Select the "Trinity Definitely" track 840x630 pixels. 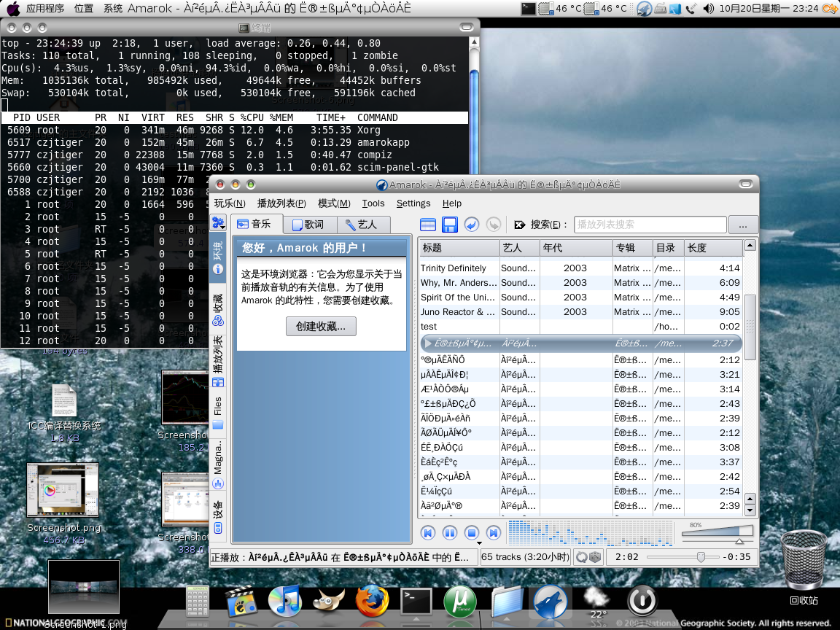(x=580, y=268)
